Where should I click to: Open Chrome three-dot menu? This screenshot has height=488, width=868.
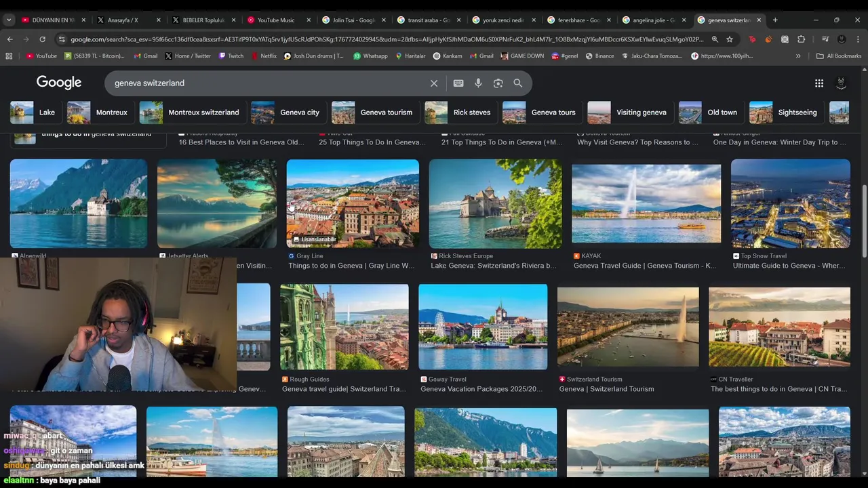click(858, 39)
